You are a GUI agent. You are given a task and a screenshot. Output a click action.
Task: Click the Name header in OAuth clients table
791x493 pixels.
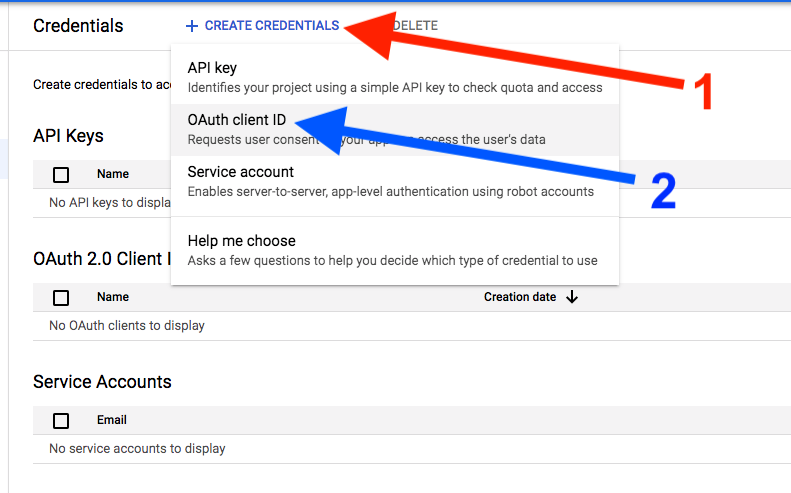[113, 297]
